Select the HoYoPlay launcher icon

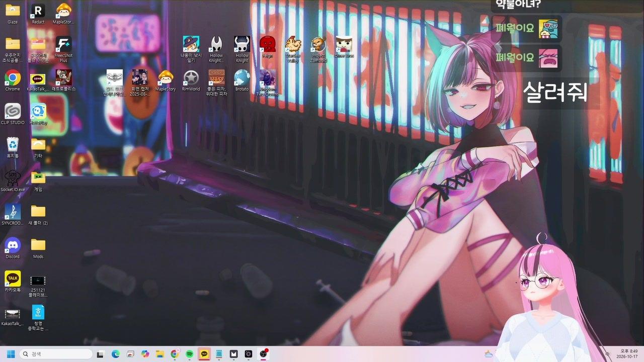point(38,114)
